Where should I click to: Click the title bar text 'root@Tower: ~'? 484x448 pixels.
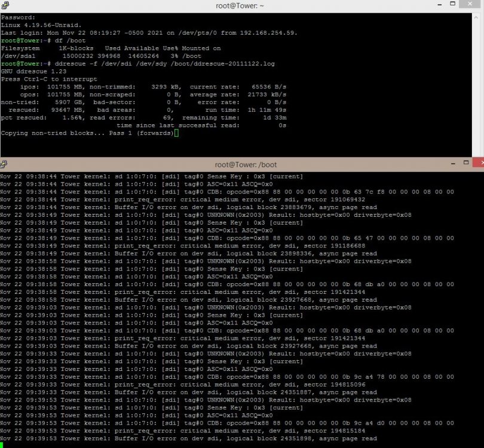[x=240, y=5]
